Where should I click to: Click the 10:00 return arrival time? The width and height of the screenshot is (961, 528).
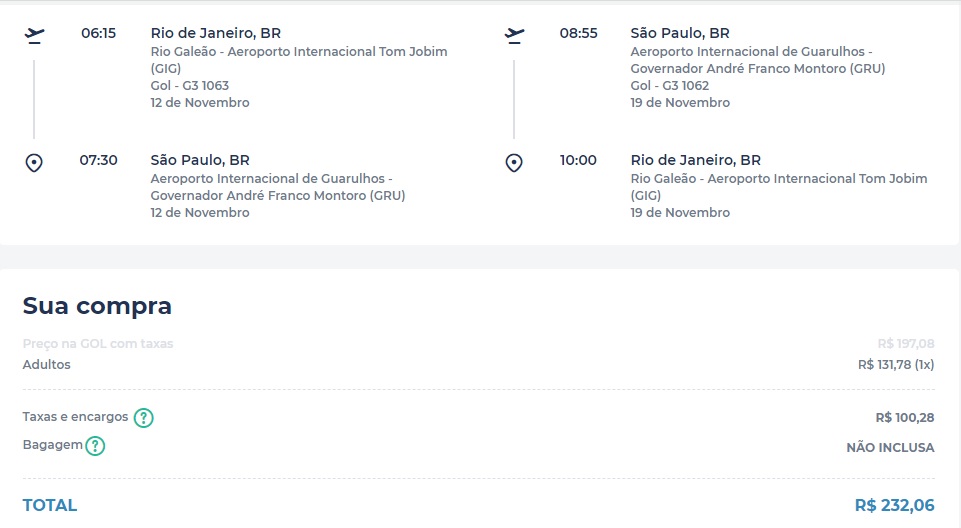point(578,160)
